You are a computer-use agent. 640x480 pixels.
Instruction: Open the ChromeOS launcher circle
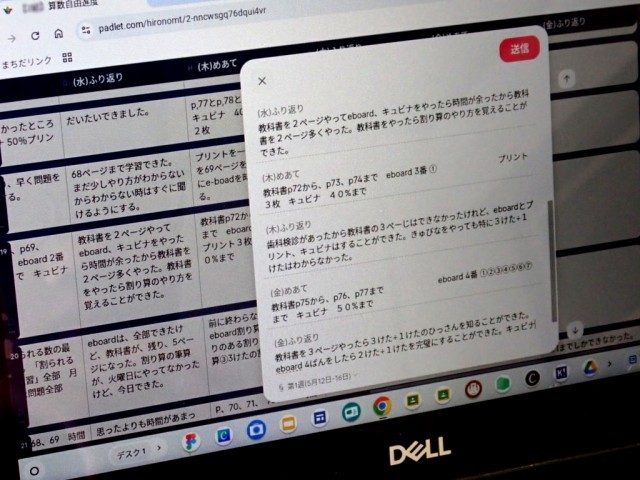[34, 471]
